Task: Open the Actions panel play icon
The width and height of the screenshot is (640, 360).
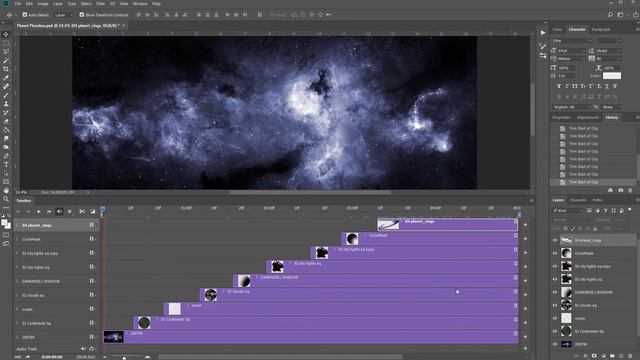Action: click(x=543, y=33)
